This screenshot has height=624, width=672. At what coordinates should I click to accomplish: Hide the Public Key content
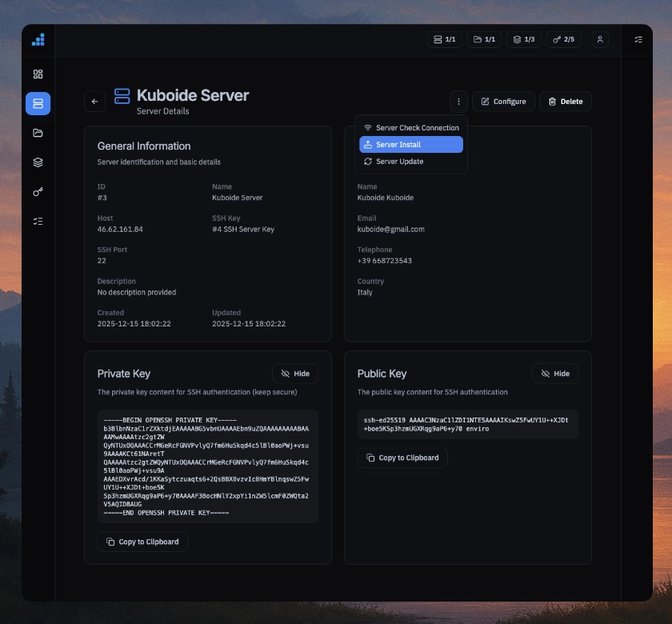click(555, 373)
